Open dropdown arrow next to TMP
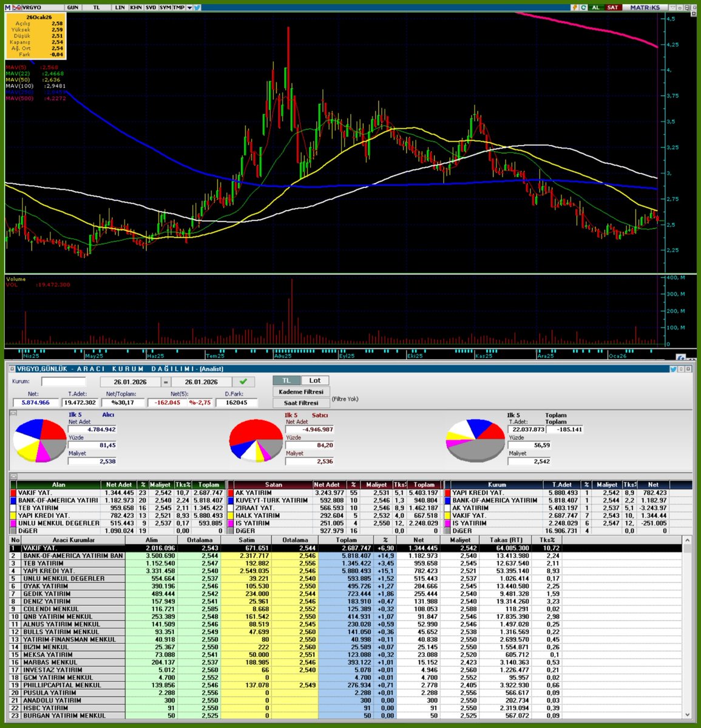 189,7
